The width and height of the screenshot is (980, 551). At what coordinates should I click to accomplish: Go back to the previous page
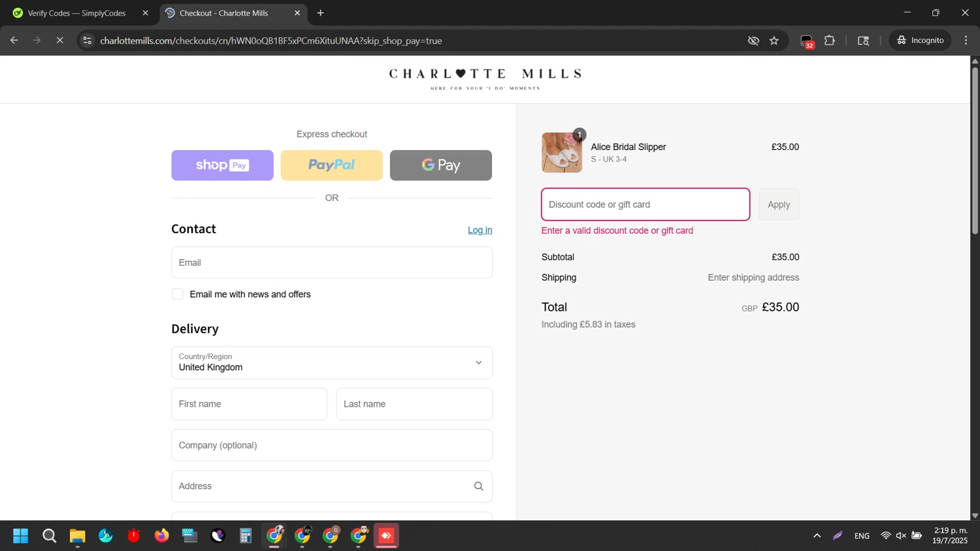point(14,40)
